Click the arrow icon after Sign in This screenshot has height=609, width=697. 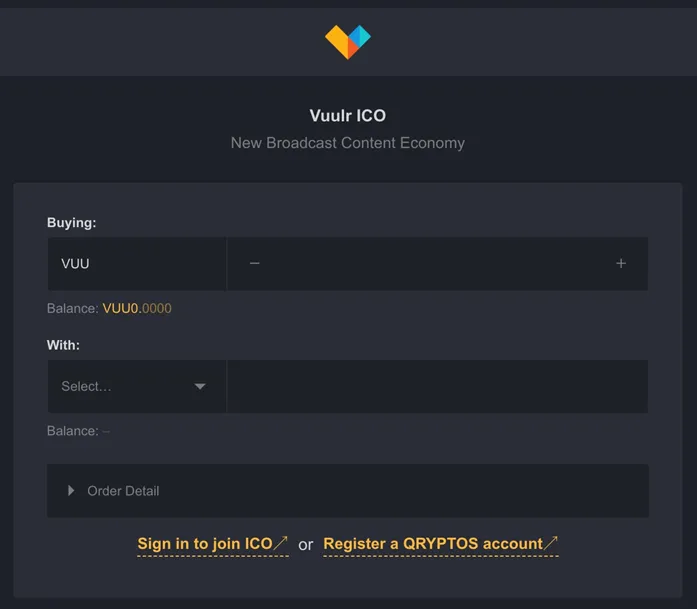(280, 543)
